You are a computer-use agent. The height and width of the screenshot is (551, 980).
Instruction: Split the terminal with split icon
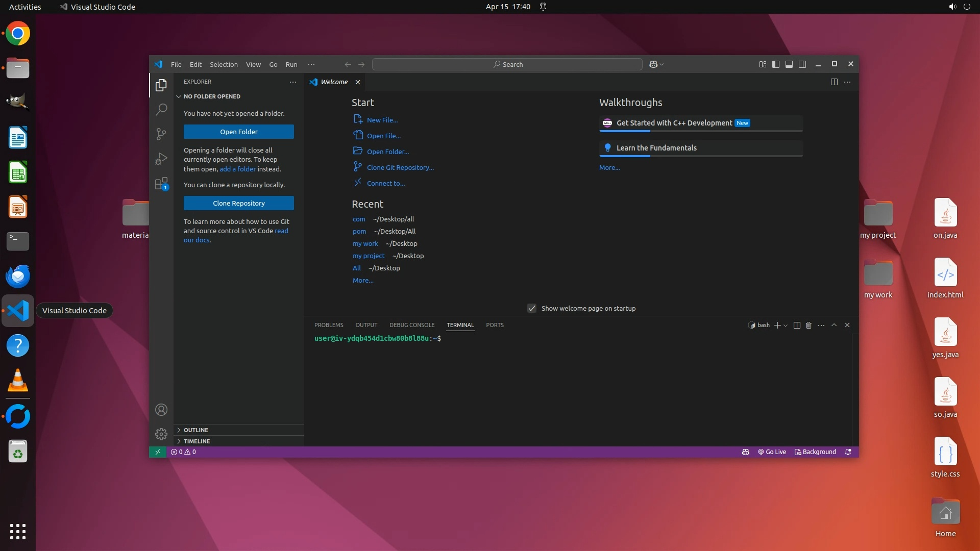(x=797, y=325)
